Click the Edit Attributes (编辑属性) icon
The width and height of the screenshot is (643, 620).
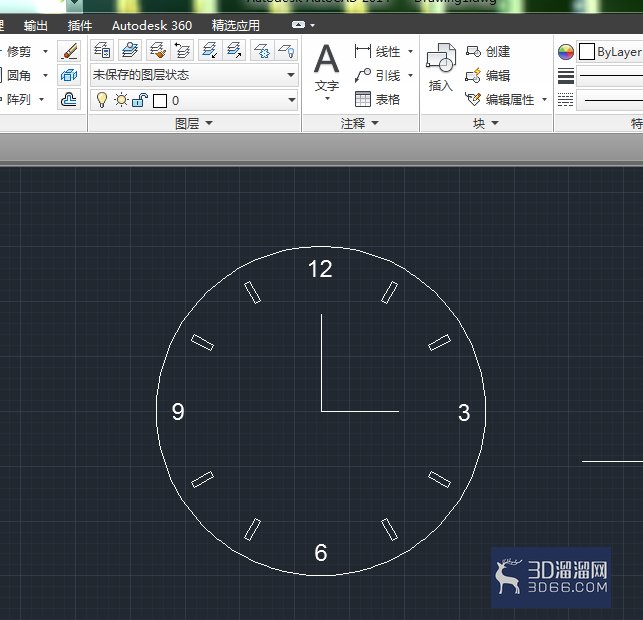point(473,99)
